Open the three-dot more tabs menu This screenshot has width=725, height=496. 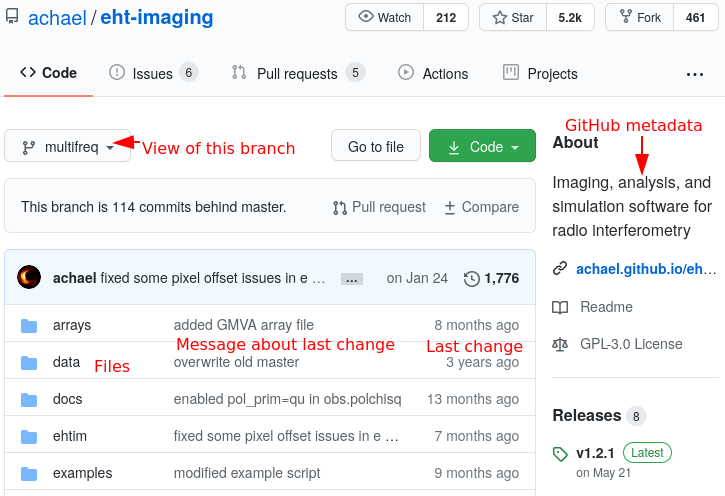click(694, 74)
